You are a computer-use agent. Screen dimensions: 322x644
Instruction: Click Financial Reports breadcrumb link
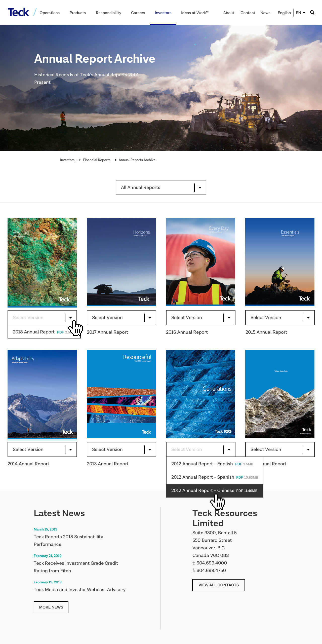(97, 160)
